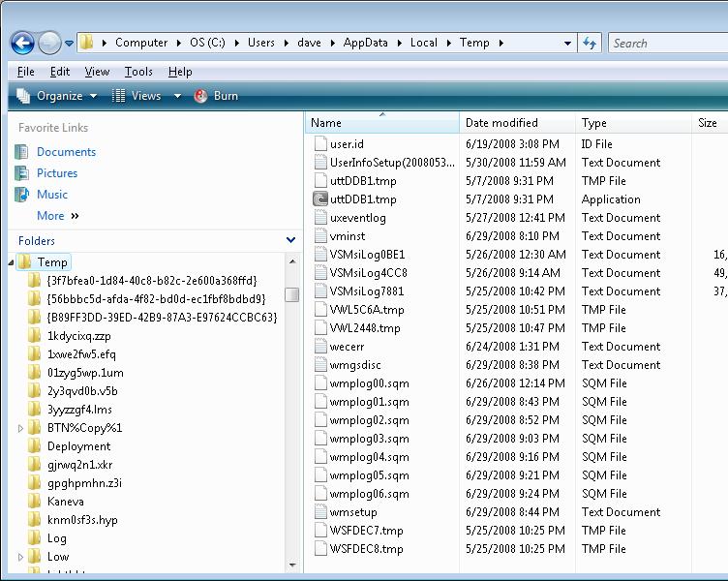The height and width of the screenshot is (581, 728).
Task: Click the wmplog03.sqm file icon
Action: 320,438
